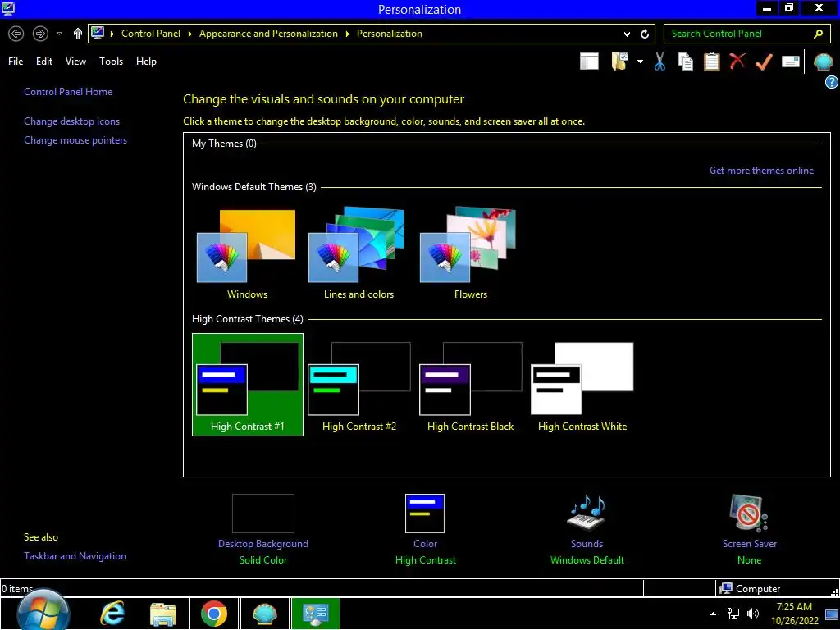Viewport: 840px width, 630px height.
Task: Open the Edit menu
Action: pos(44,62)
